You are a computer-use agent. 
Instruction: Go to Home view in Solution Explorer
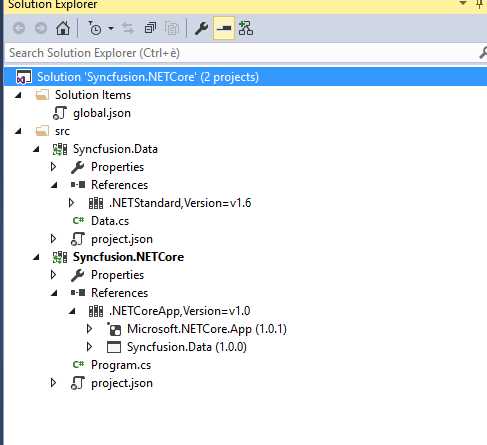pos(63,28)
